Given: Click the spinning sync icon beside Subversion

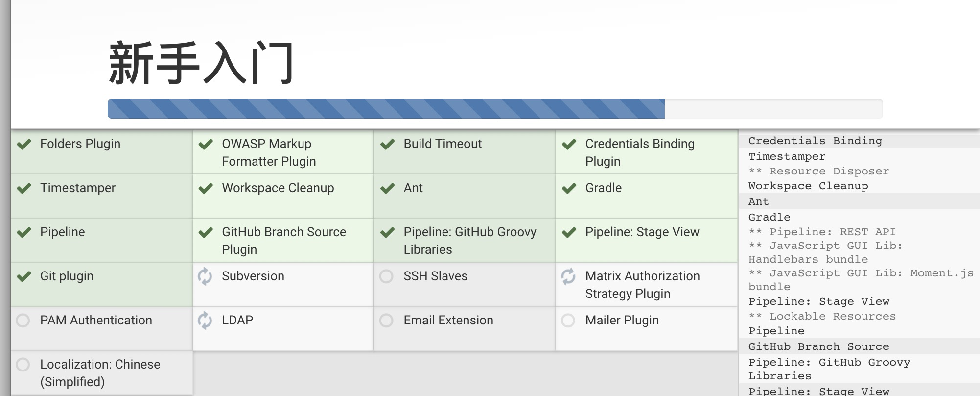Looking at the screenshot, I should click(205, 276).
